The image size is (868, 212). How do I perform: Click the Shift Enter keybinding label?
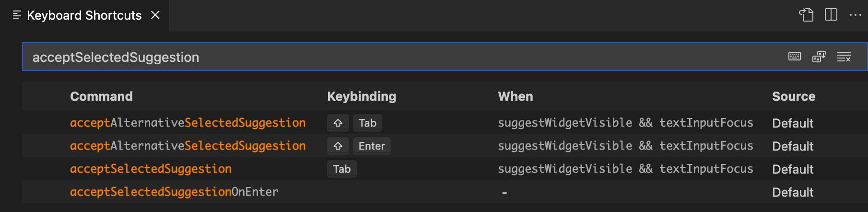click(359, 146)
